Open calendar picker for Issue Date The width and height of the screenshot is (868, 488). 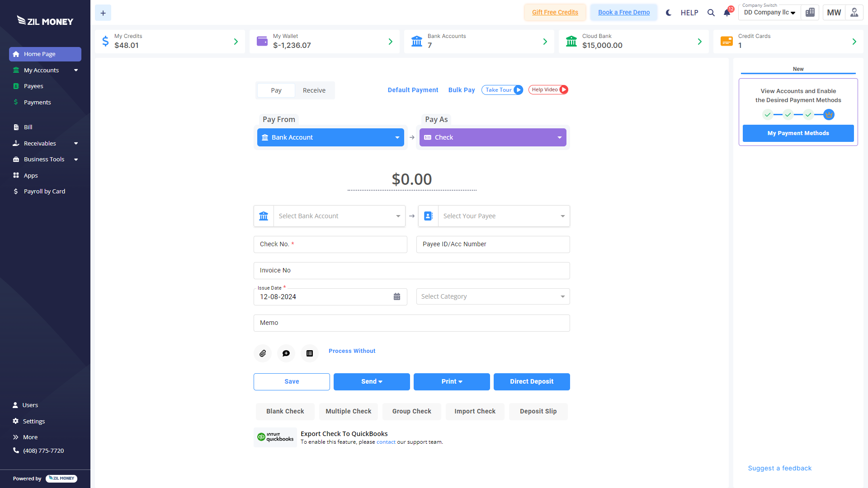[x=397, y=297]
